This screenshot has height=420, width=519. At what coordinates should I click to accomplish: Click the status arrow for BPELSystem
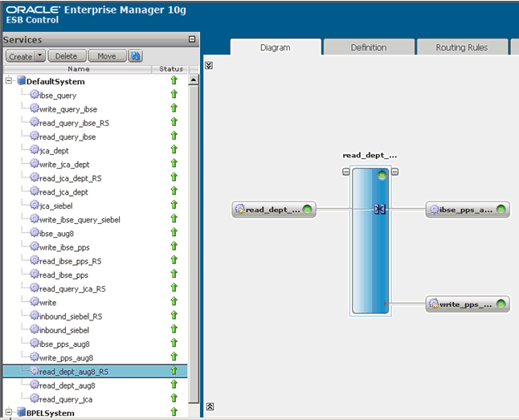pos(174,412)
